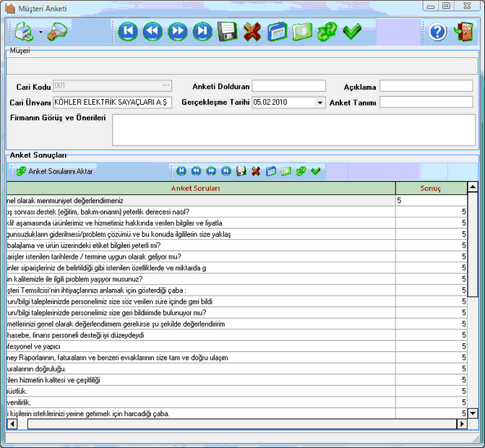Click the large green refresh arrows icon
Screen dimensions: 485x448
[327, 32]
